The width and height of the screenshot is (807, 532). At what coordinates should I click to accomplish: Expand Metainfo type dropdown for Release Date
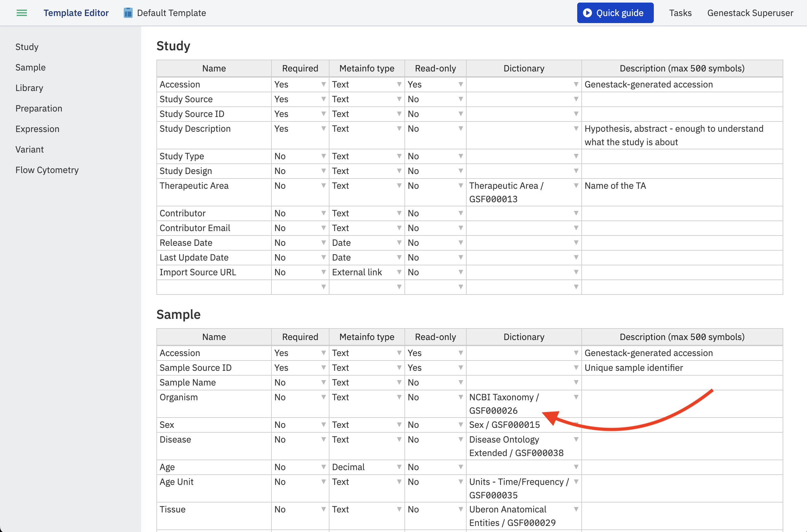[x=399, y=243]
